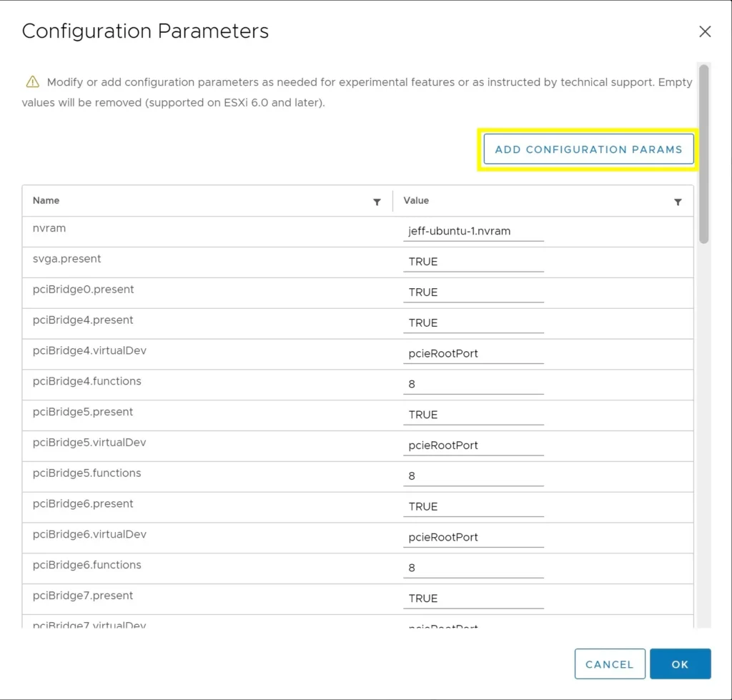This screenshot has height=700, width=732.
Task: Click the Name column header
Action: (46, 201)
